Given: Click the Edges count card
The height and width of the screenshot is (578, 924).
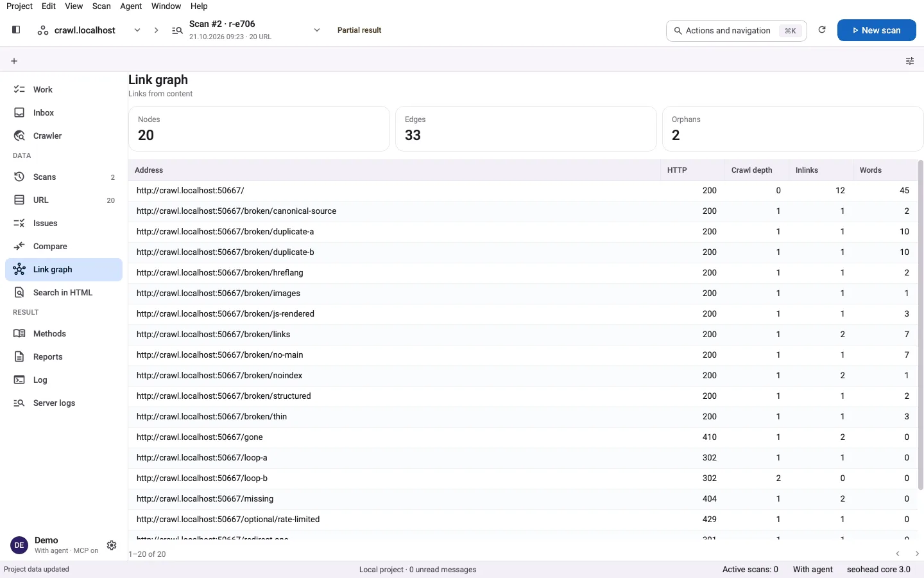Looking at the screenshot, I should (x=526, y=128).
